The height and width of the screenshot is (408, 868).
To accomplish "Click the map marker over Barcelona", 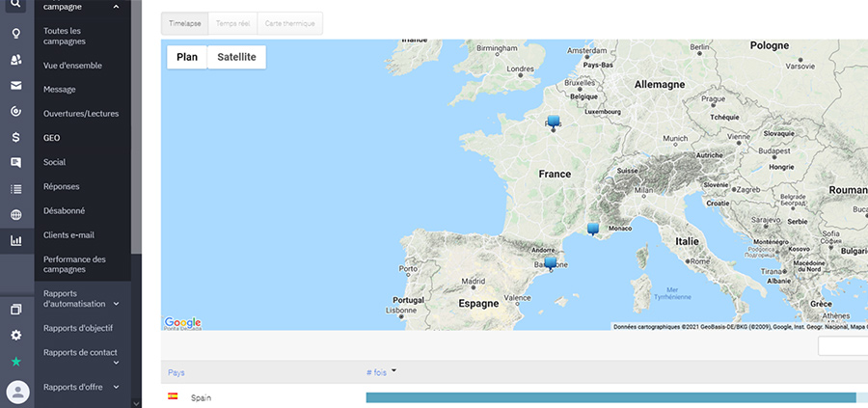I will 551,263.
